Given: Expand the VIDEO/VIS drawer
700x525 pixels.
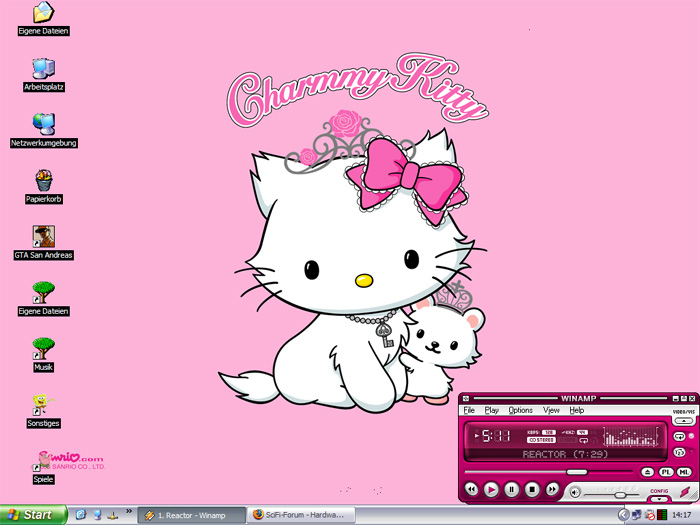Looking at the screenshot, I should 684,420.
